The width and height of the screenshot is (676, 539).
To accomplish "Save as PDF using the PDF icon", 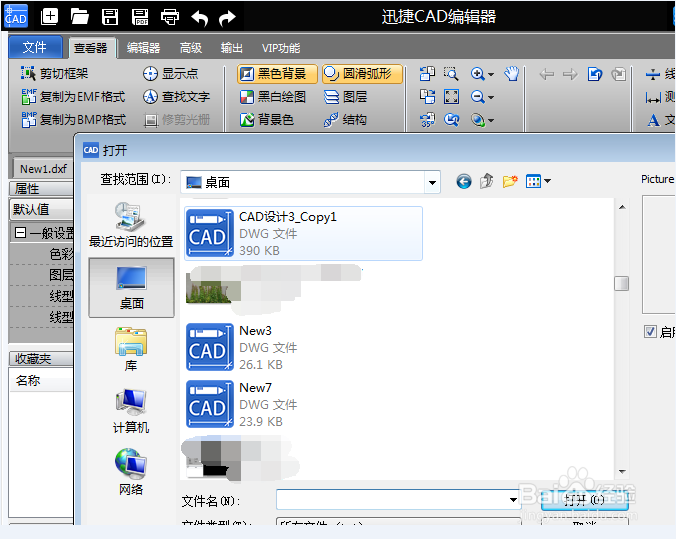I will point(140,17).
